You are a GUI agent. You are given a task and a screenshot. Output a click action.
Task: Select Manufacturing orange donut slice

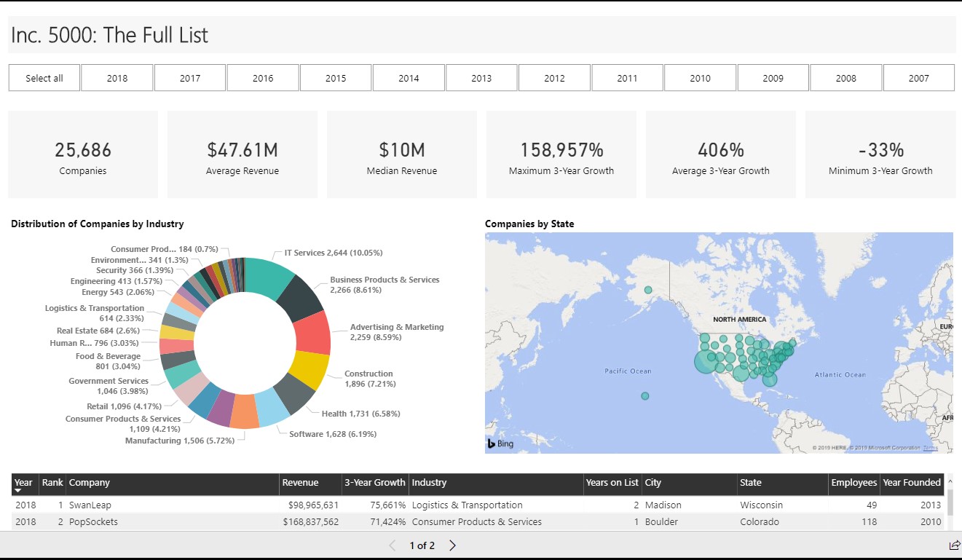(x=244, y=411)
